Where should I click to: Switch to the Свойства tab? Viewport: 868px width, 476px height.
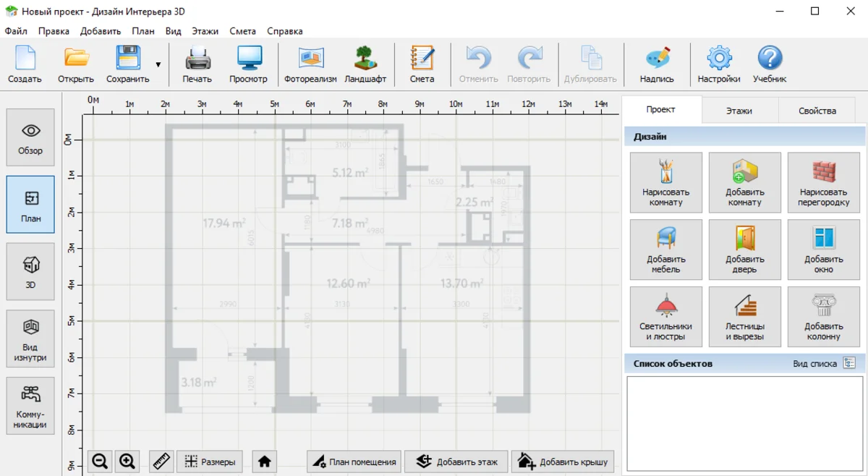[817, 111]
